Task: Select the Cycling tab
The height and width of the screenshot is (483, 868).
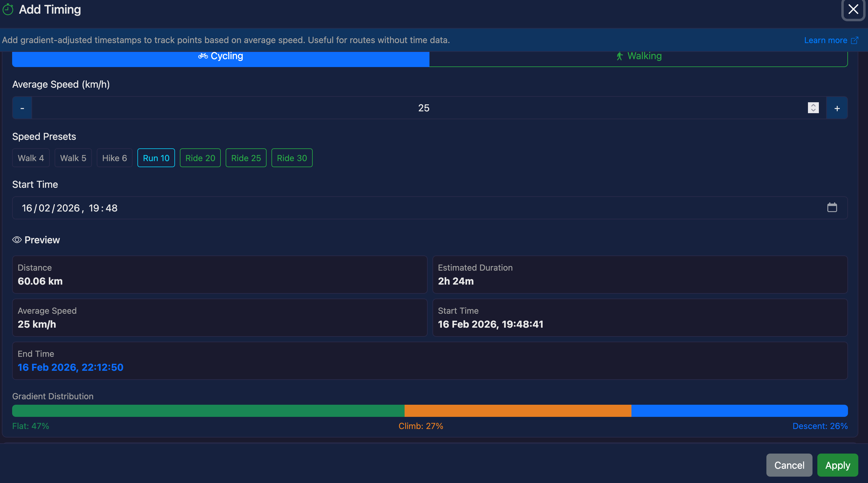Action: tap(221, 56)
